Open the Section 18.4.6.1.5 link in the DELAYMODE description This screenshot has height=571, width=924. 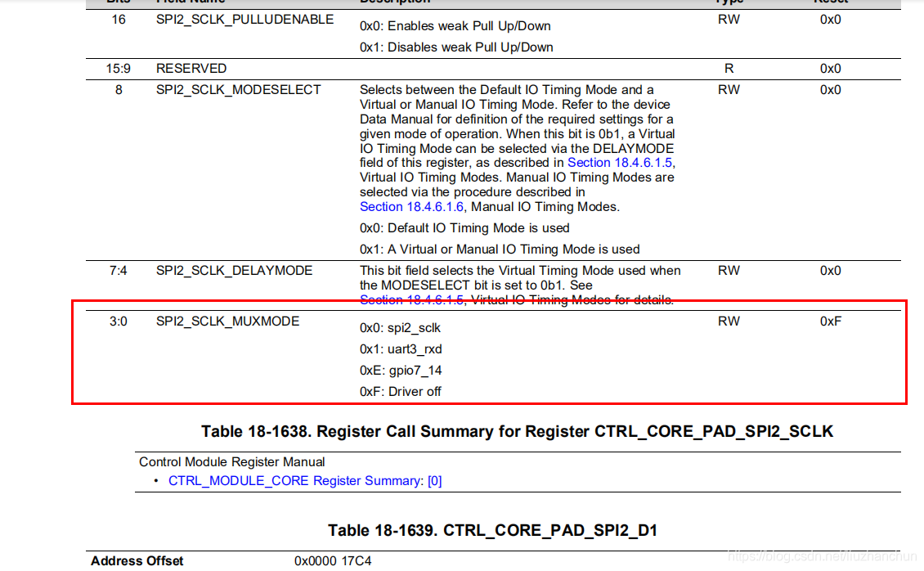(x=411, y=300)
